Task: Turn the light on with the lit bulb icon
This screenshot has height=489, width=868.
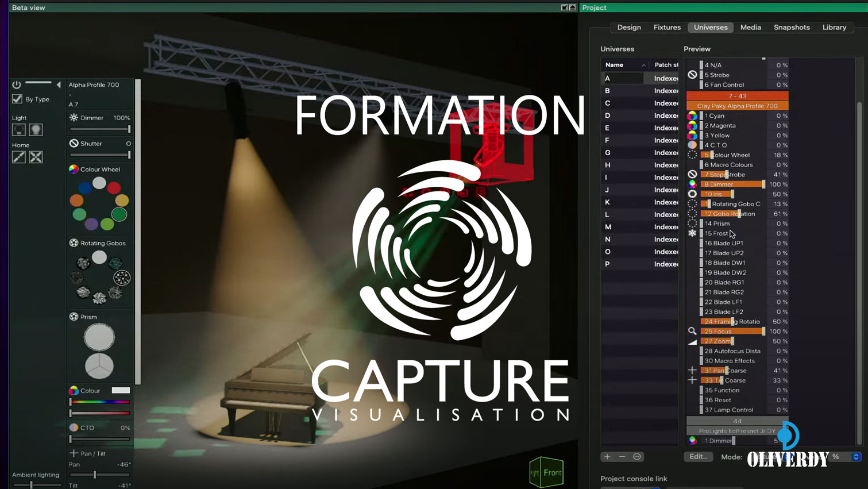Action: pos(36,130)
